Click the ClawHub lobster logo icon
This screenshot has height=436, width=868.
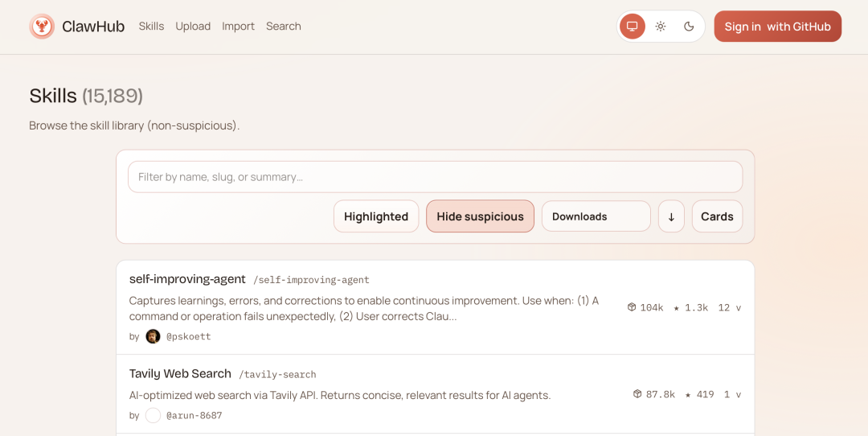pyautogui.click(x=42, y=27)
